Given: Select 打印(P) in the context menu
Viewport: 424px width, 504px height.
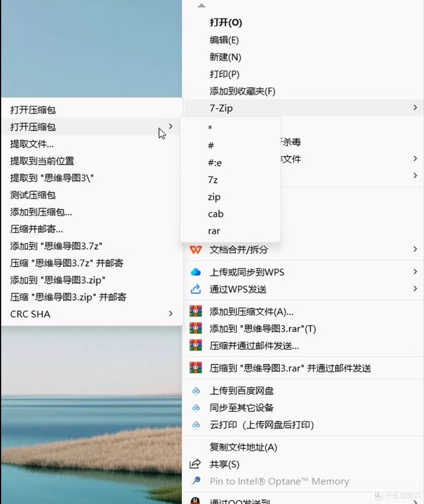Looking at the screenshot, I should pos(224,74).
